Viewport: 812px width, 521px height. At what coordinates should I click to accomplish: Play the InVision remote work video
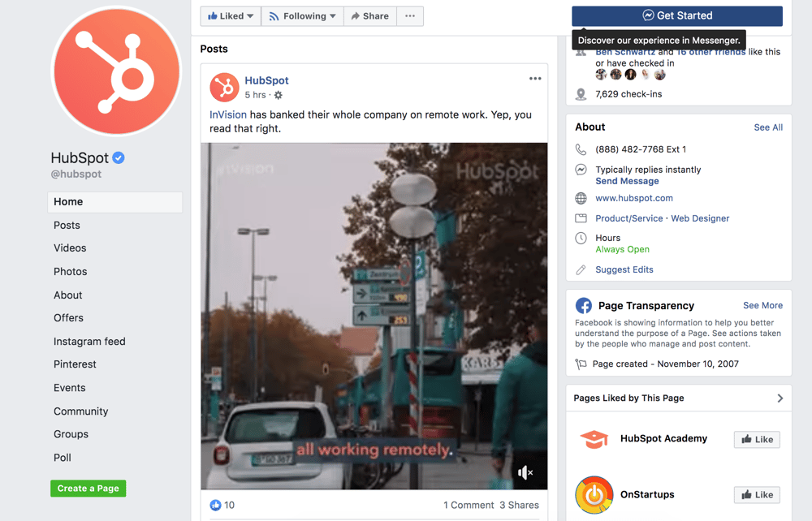click(374, 316)
